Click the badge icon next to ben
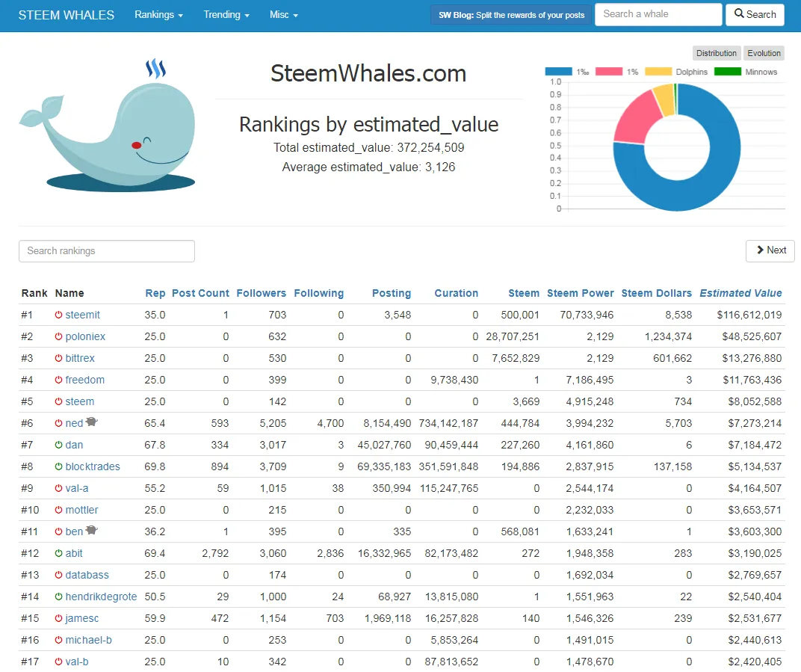The width and height of the screenshot is (801, 672). (x=91, y=531)
